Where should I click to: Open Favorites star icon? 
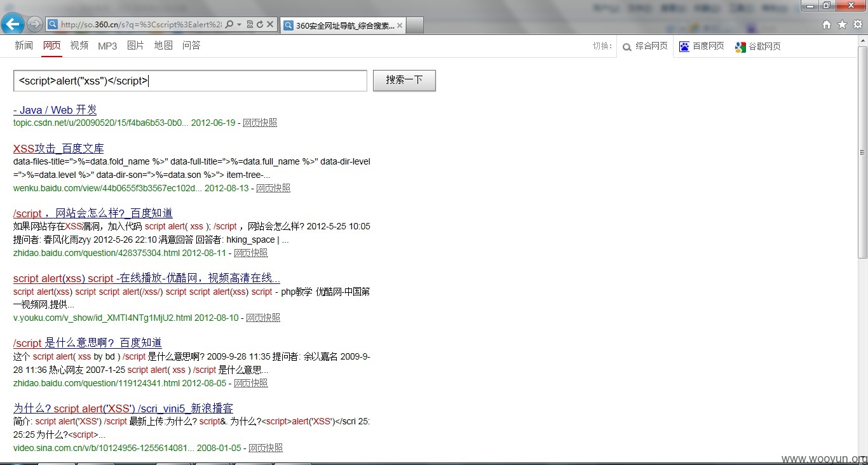click(x=842, y=25)
